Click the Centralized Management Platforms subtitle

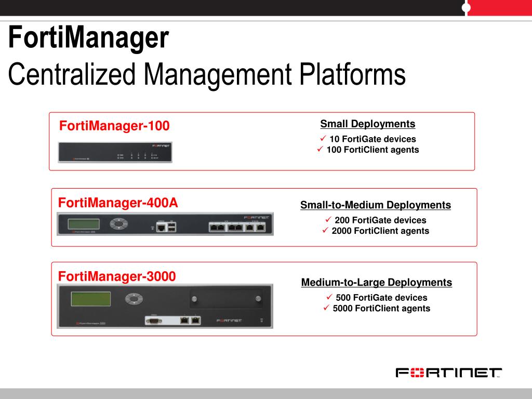coord(207,75)
